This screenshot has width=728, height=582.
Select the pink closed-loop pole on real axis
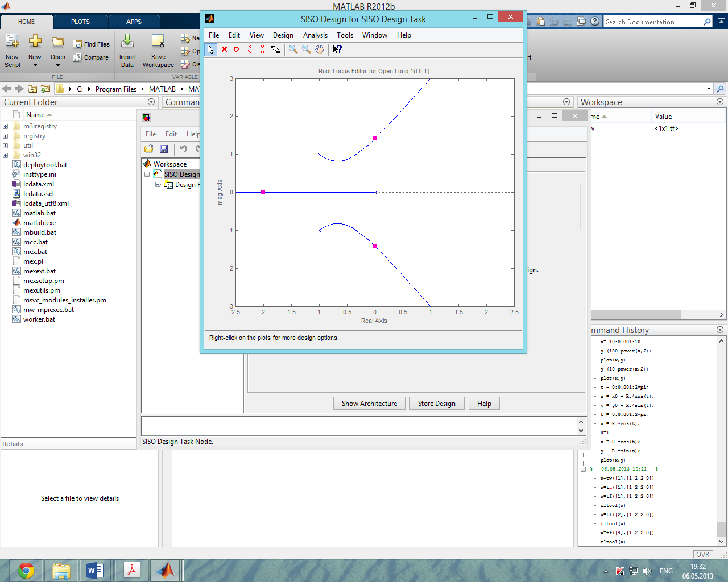[x=263, y=193]
